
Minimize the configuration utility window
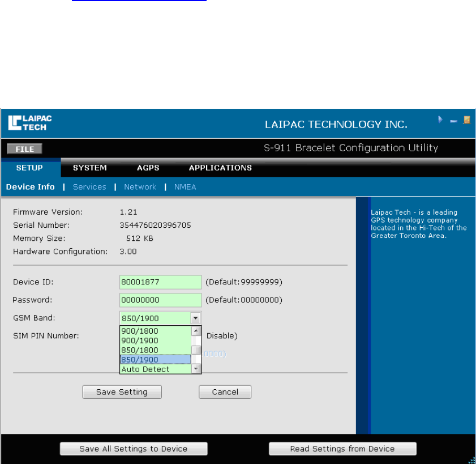coord(453,121)
